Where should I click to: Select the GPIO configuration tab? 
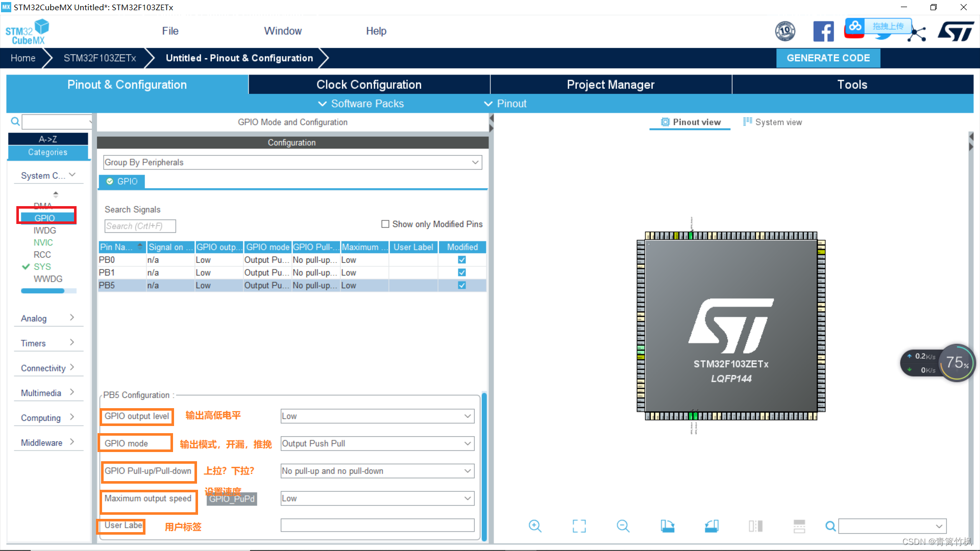click(x=122, y=182)
